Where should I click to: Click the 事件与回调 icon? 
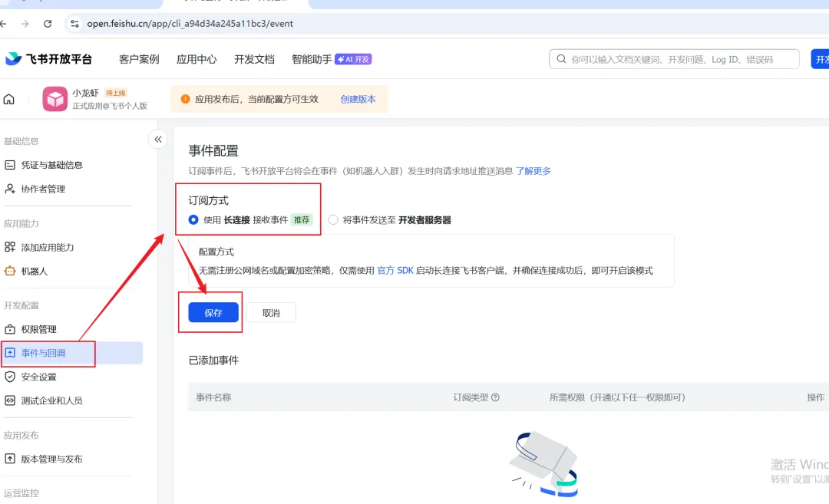coord(10,353)
